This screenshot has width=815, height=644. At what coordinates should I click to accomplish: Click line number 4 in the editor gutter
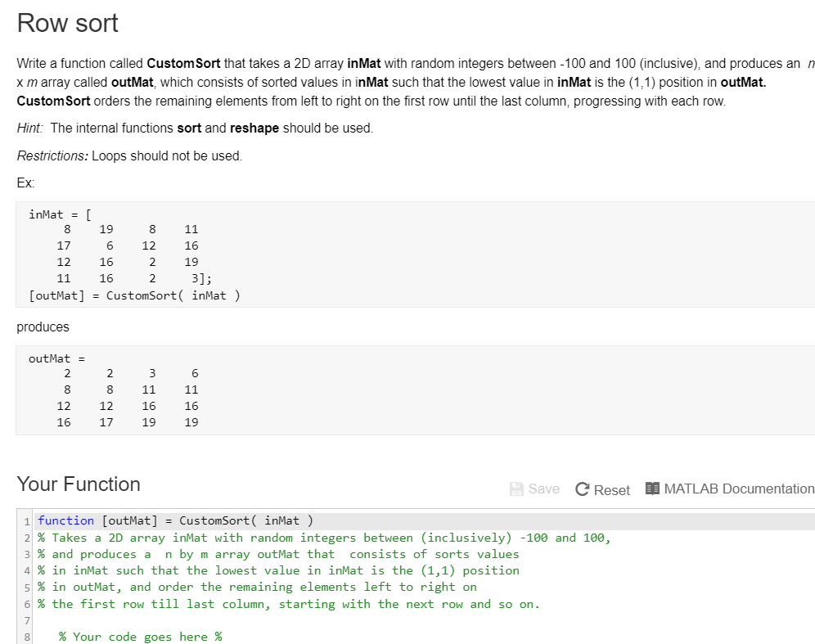tap(27, 571)
